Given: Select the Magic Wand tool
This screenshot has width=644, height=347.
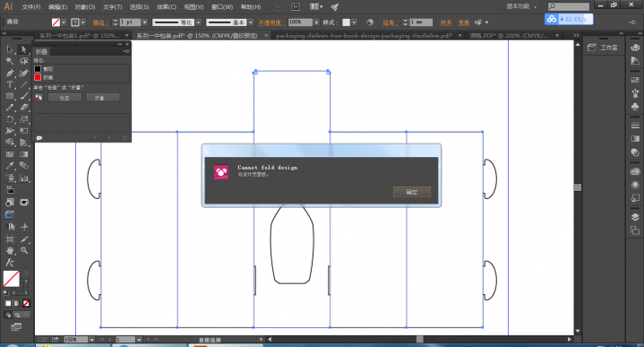Looking at the screenshot, I should point(10,61).
